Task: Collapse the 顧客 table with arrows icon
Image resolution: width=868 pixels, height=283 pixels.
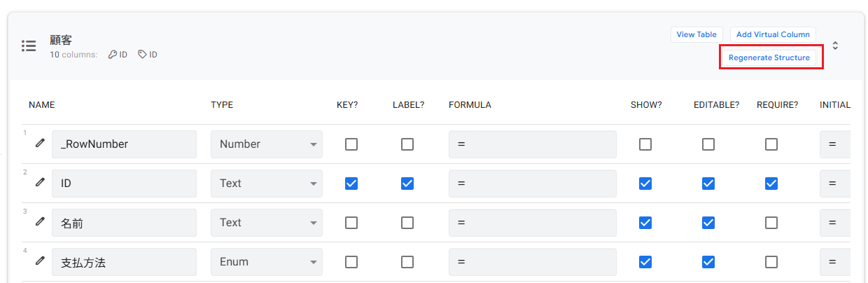Action: coord(835,46)
